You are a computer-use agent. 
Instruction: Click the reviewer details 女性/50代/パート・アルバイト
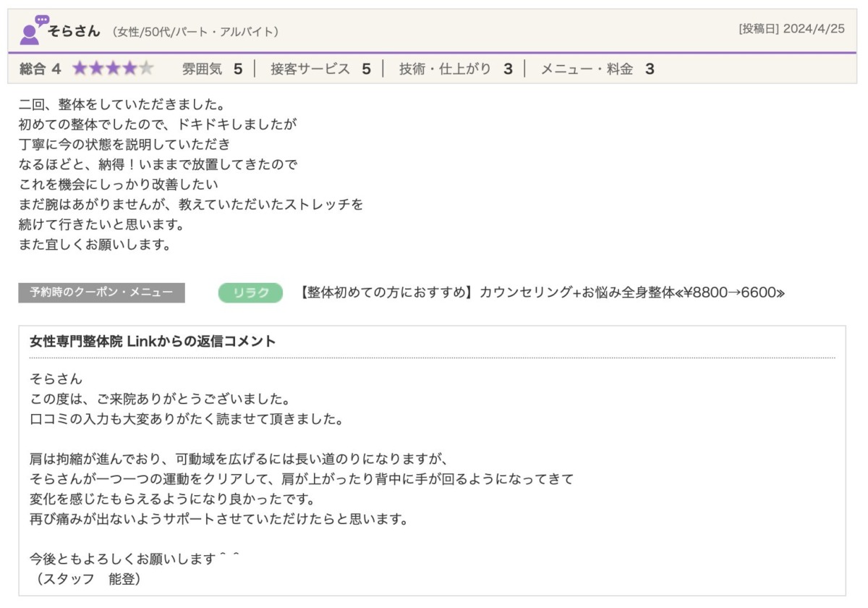click(x=195, y=32)
